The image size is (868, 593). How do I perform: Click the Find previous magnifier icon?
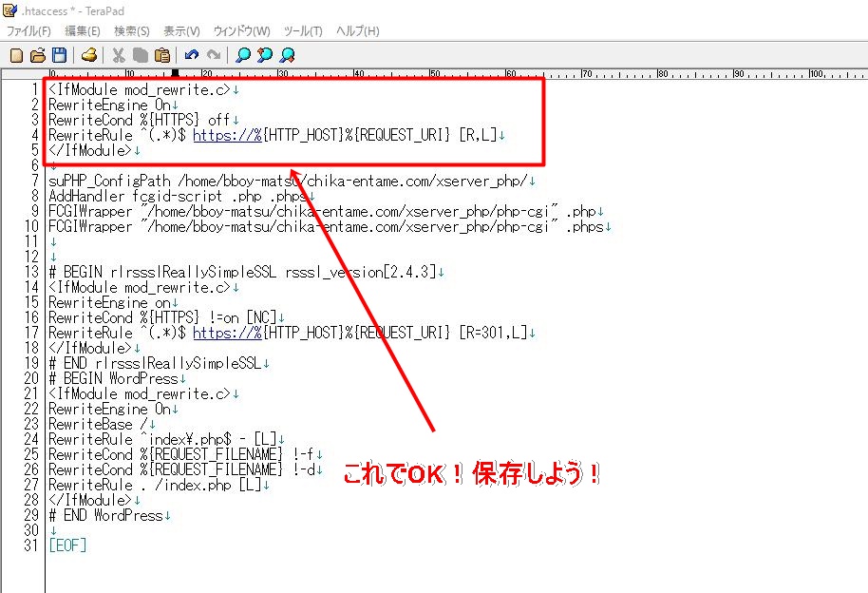265,55
